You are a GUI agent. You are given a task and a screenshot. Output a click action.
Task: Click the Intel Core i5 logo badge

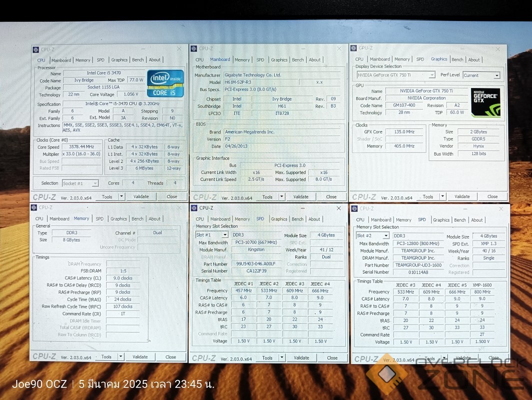165,83
